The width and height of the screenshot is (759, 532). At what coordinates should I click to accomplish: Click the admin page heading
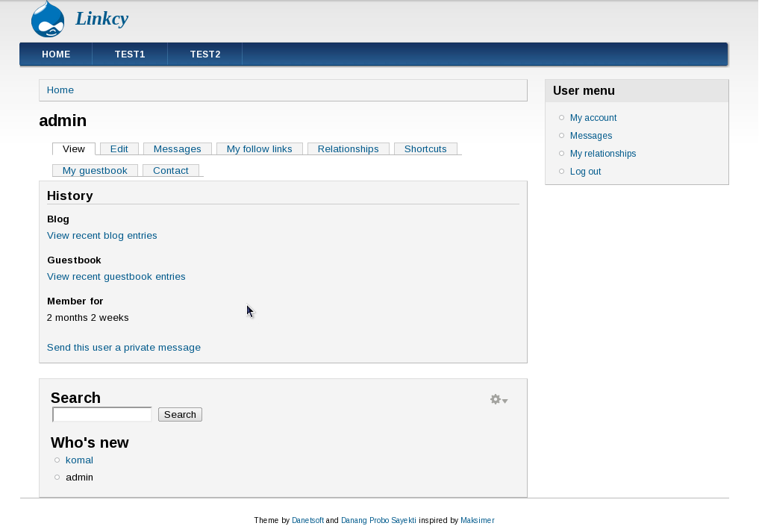click(63, 121)
